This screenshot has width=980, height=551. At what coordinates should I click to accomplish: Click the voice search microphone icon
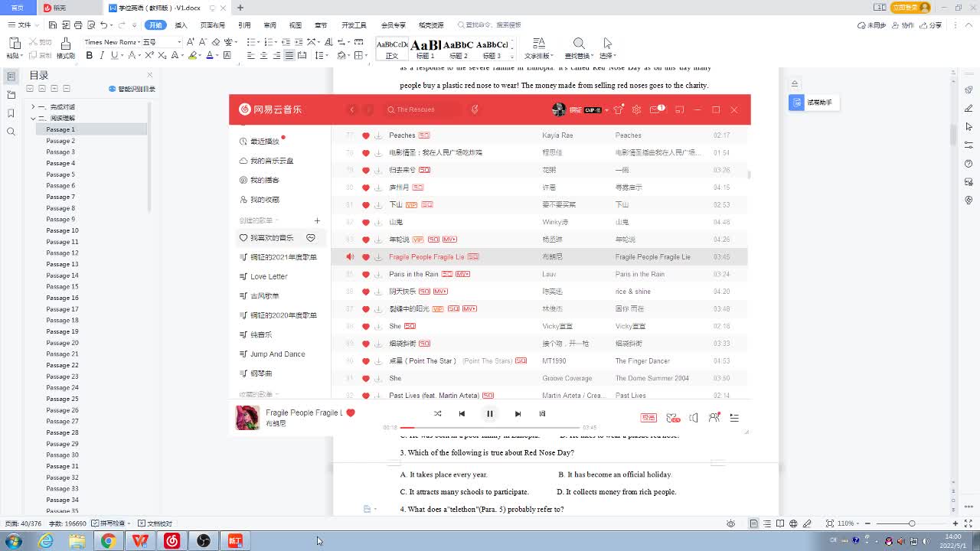point(475,109)
